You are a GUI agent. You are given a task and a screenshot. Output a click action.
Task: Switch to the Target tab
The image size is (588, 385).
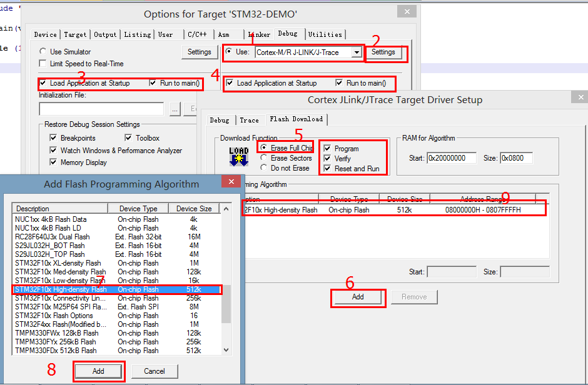coord(75,34)
